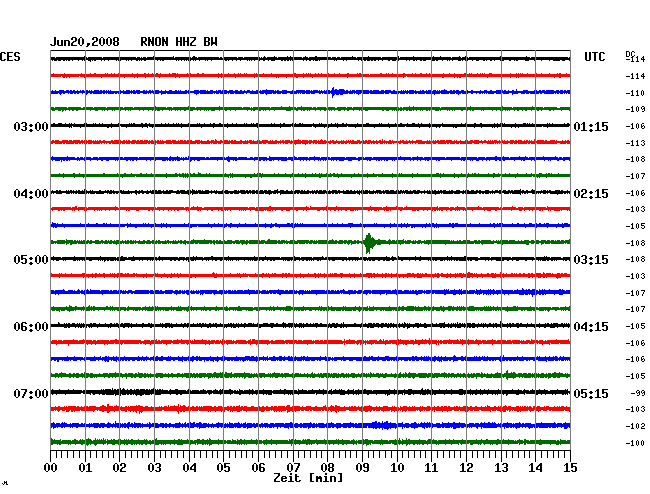Click the DC offset value -110
Image resolution: width=650 pixels, height=494 pixels.
click(635, 93)
